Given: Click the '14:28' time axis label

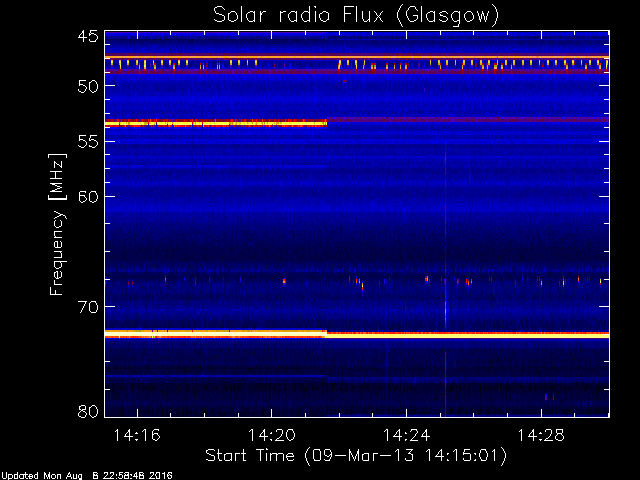Looking at the screenshot, I should (541, 436).
